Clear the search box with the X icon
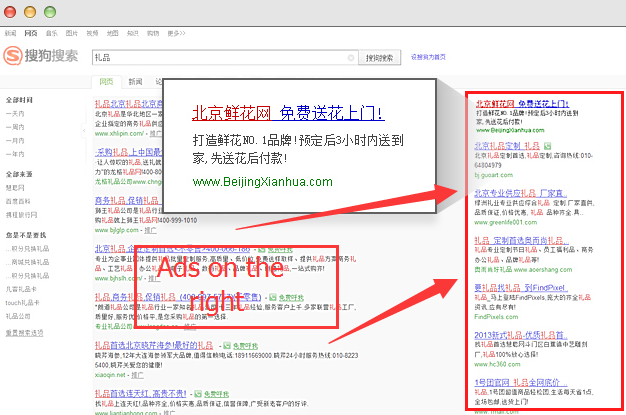 point(350,58)
